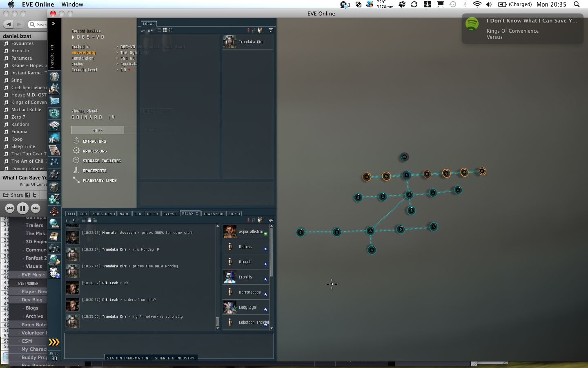Open Dev Blog link in browser sidebar
Image resolution: width=588 pixels, height=368 pixels.
point(32,300)
